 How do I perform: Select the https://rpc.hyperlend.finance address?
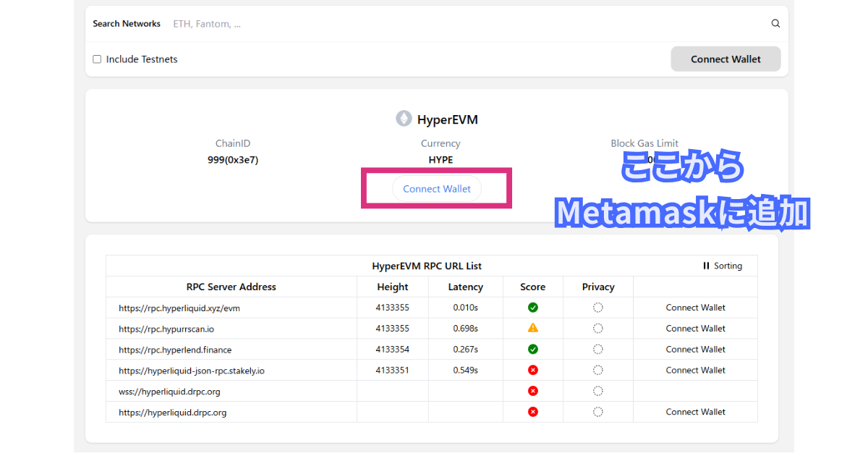click(x=175, y=350)
